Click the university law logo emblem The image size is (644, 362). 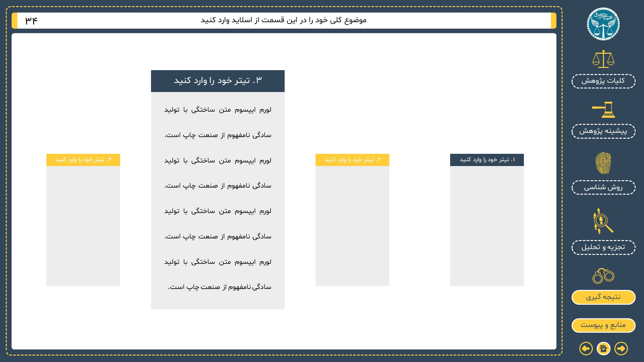(x=603, y=24)
